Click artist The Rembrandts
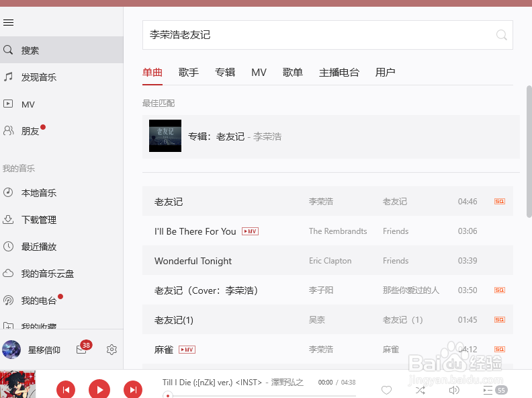532x398 pixels. coord(338,231)
